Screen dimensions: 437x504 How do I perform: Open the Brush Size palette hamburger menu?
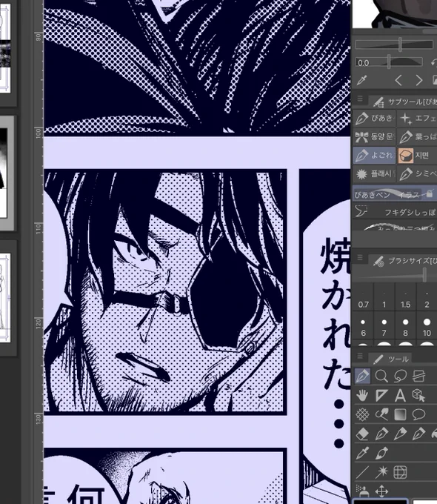pos(360,257)
